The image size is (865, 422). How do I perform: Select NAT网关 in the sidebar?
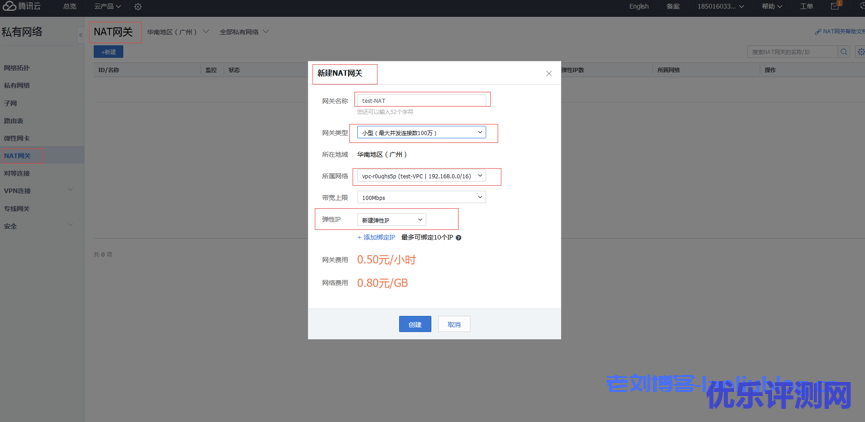17,156
